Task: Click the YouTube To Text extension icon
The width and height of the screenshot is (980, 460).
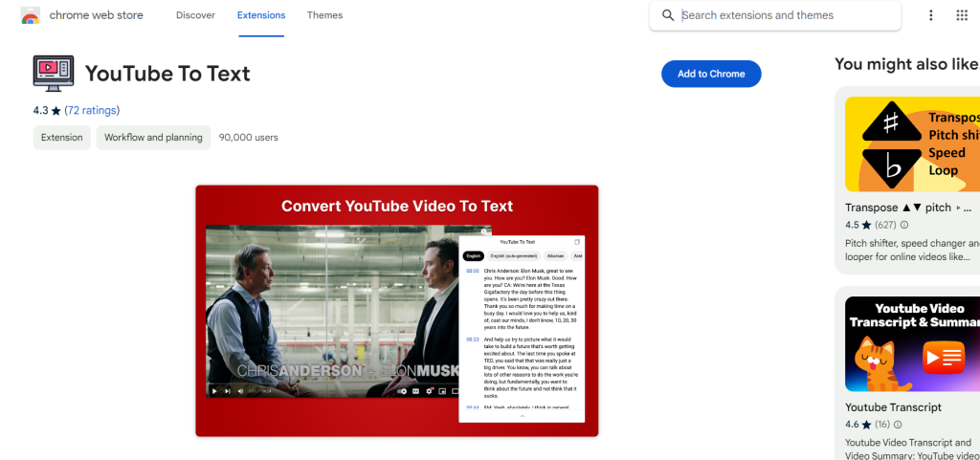Action: [54, 74]
